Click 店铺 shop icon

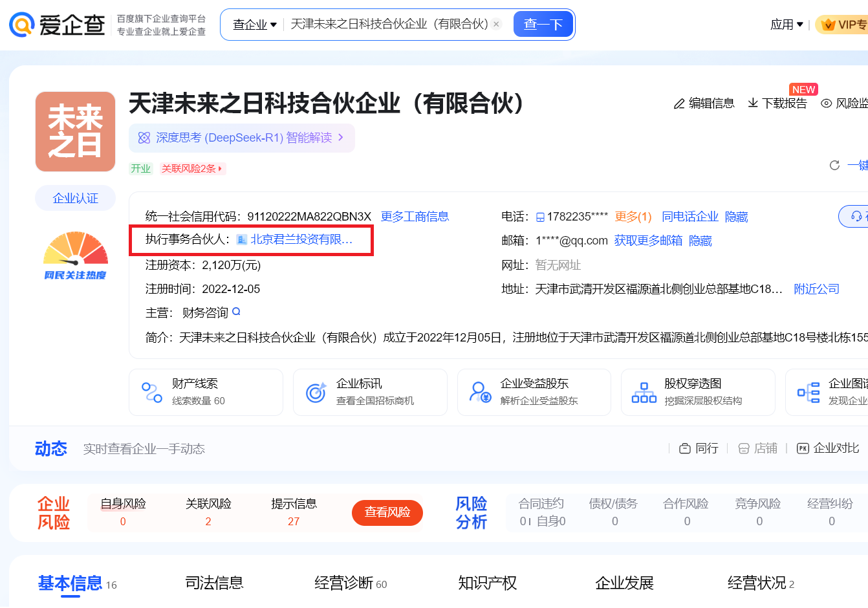[744, 448]
